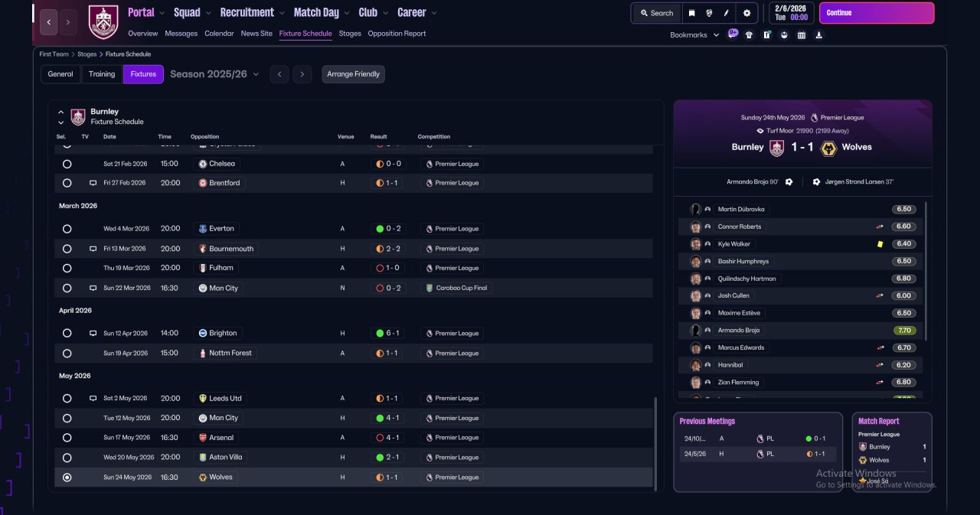Open the Overview tab
This screenshot has height=515, width=980.
tap(143, 34)
